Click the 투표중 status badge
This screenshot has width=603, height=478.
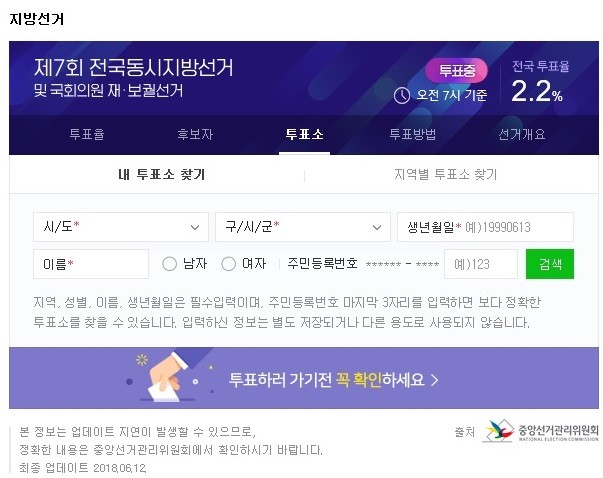point(456,70)
